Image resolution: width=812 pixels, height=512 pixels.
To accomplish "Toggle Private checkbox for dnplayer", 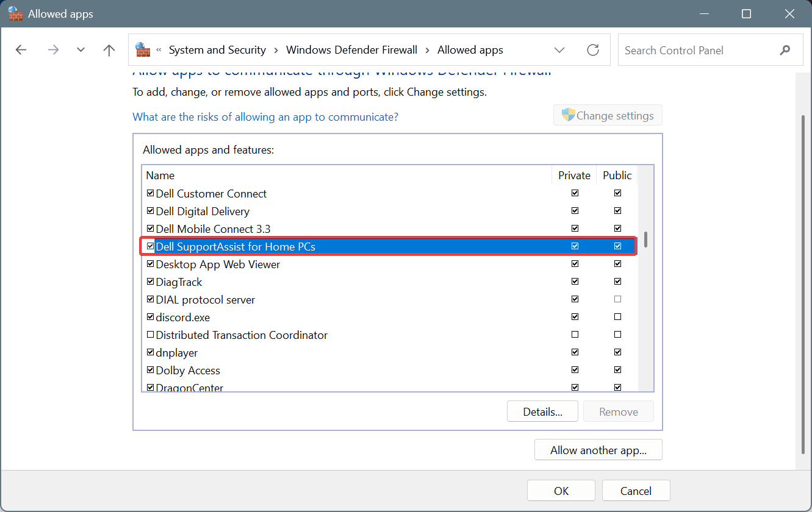I will tap(575, 352).
